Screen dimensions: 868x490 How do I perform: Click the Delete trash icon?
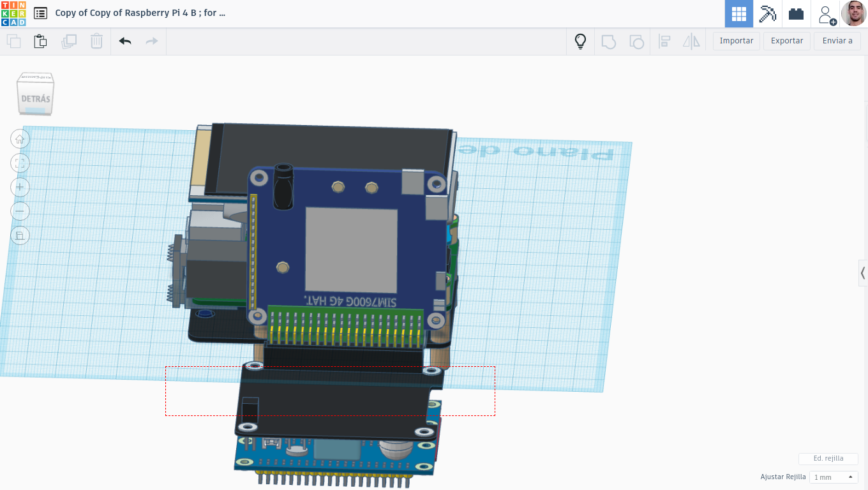(x=96, y=41)
